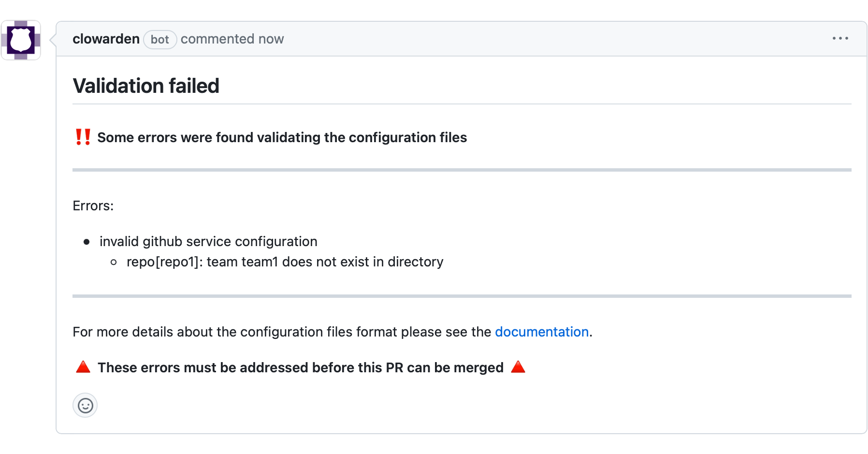This screenshot has height=454, width=868.
Task: Open the documentation link
Action: [x=541, y=332]
